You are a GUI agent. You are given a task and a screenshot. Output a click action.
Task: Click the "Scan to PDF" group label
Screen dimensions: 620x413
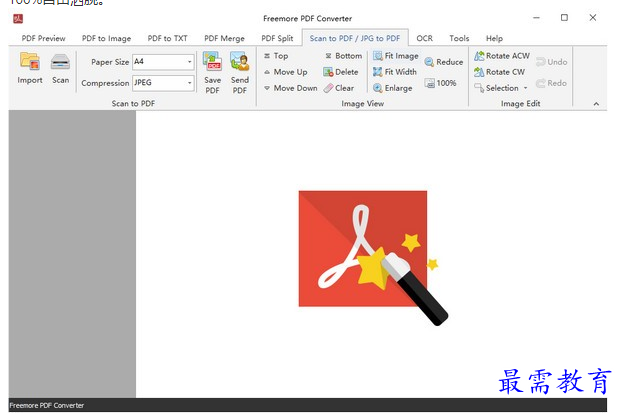[x=133, y=104]
